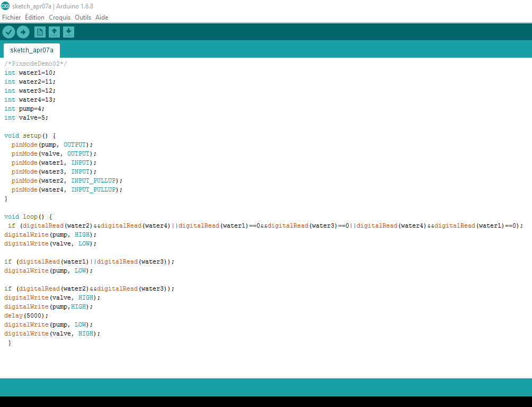Create a new sketch with New icon
Image resolution: width=532 pixels, height=407 pixels.
40,32
